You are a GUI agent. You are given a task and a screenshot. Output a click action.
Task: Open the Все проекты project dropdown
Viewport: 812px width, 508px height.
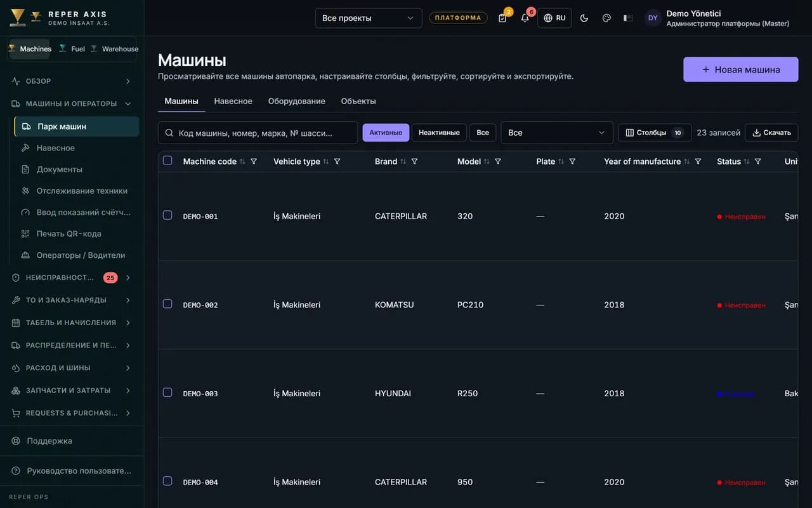369,18
